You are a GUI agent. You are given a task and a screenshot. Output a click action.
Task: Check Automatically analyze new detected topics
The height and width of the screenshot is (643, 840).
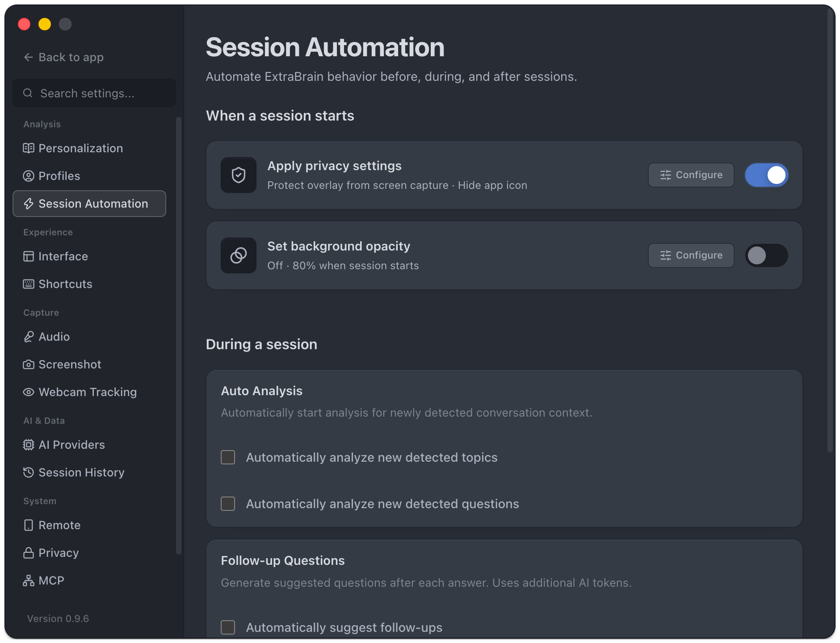(x=228, y=457)
